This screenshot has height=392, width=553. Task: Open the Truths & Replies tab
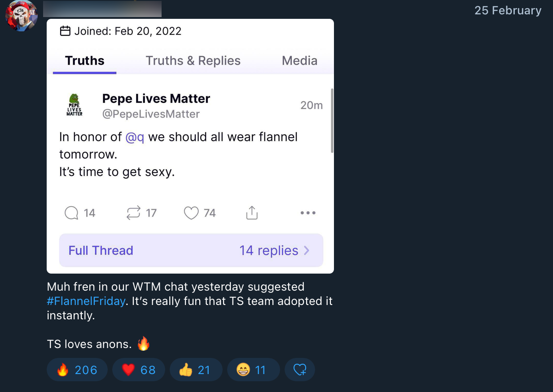click(x=193, y=61)
